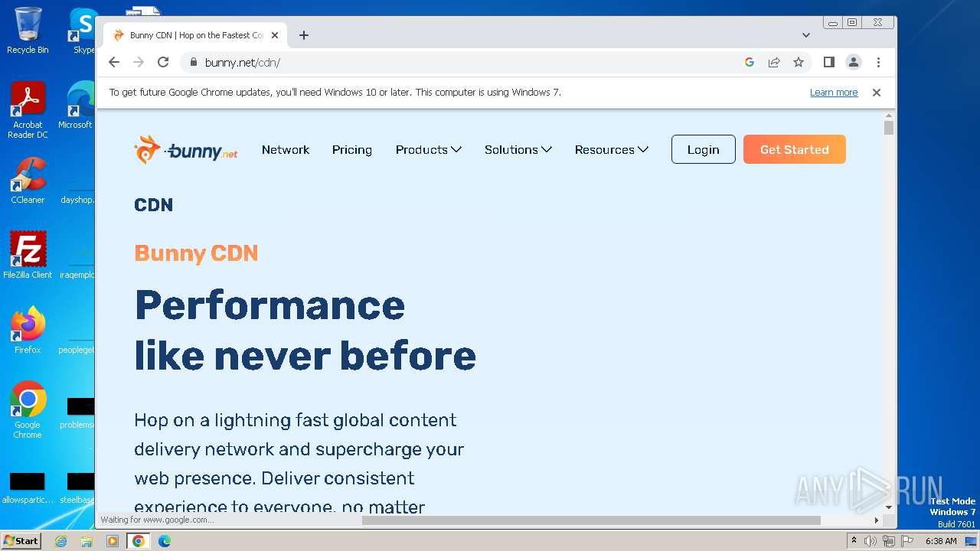Click the taskbar clock showing 6:38 AM

point(941,541)
